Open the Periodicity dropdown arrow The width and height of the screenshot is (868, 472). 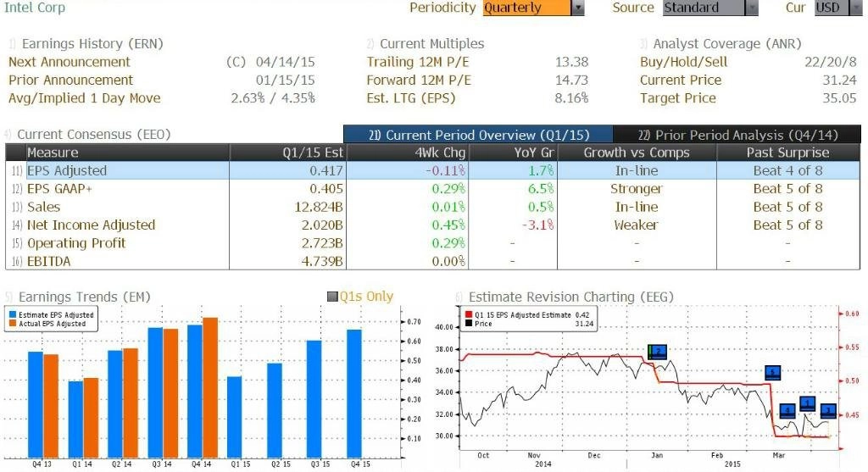click(578, 8)
